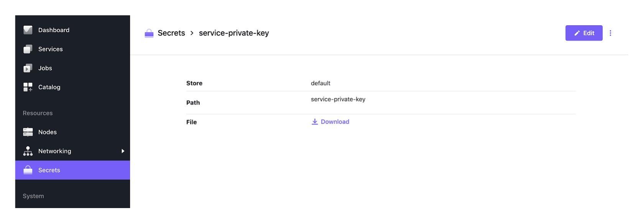Click the Jobs play icon

(x=28, y=68)
